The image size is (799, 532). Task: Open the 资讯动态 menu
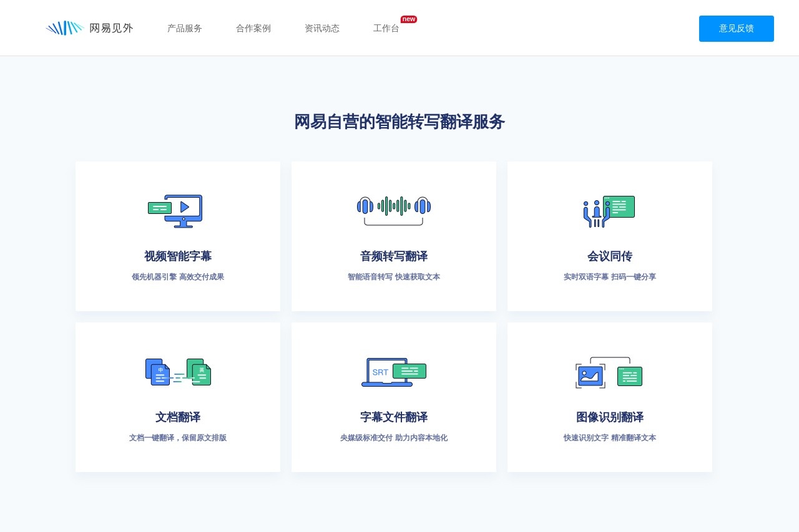[322, 28]
